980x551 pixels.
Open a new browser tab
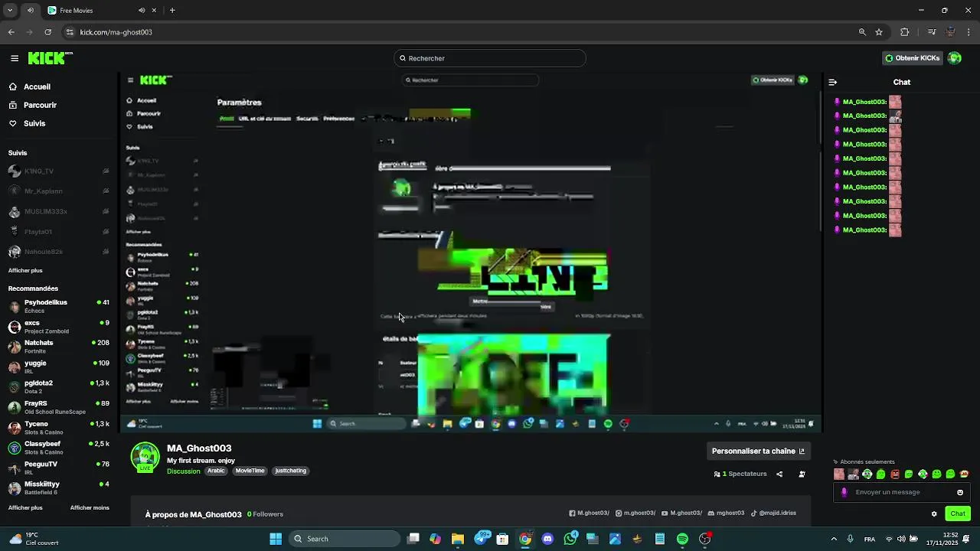(x=172, y=11)
